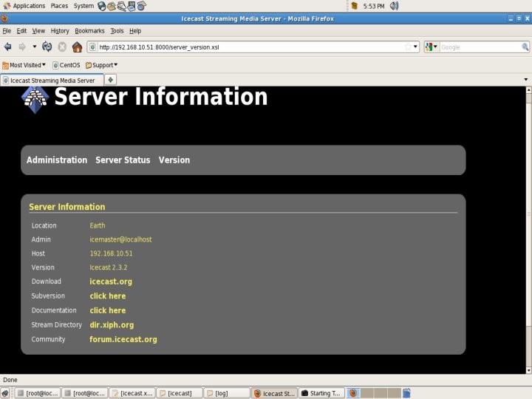The image size is (532, 399).
Task: Select the 192.168.10.51 host value
Action: click(111, 253)
